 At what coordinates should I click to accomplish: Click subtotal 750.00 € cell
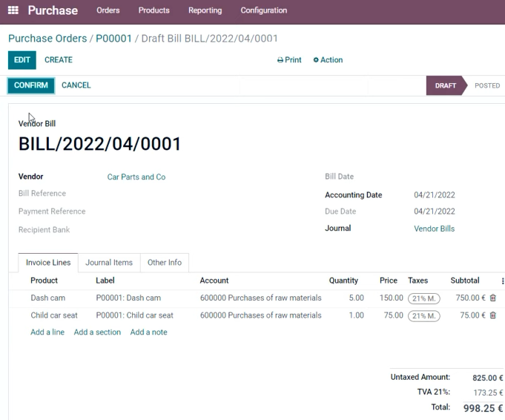click(470, 298)
